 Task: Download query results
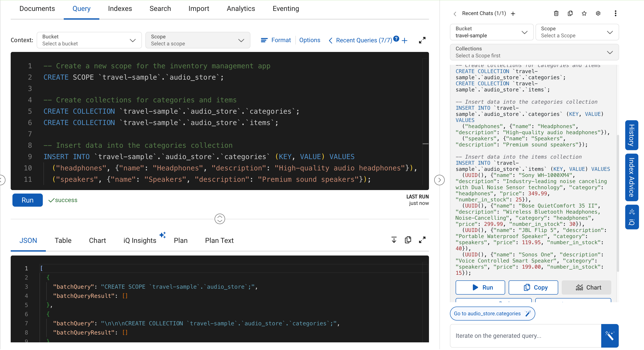[394, 240]
